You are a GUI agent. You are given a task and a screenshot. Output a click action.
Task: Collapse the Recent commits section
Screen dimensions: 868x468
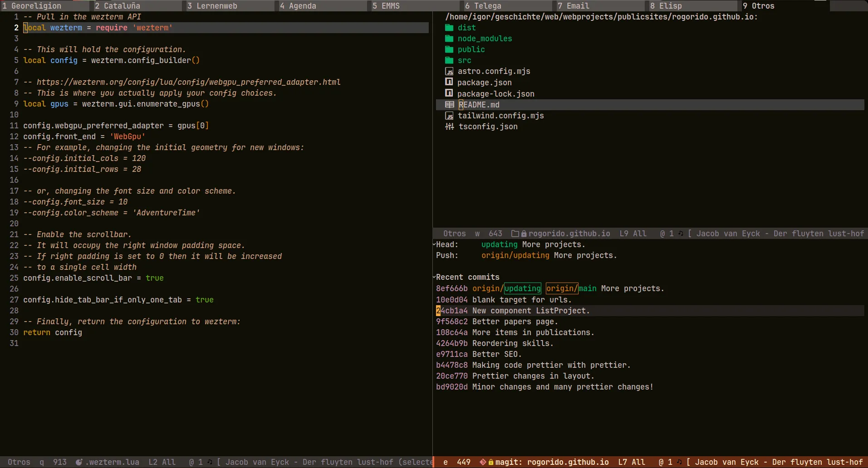point(434,277)
